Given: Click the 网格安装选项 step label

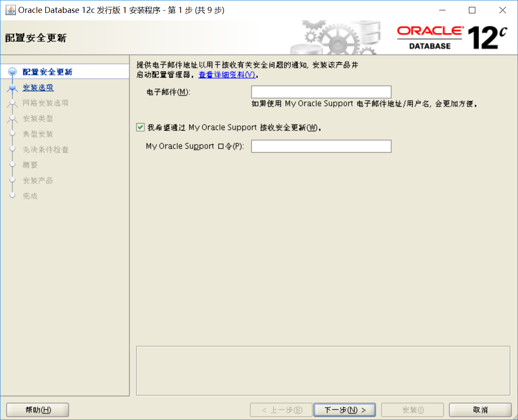Looking at the screenshot, I should (46, 103).
